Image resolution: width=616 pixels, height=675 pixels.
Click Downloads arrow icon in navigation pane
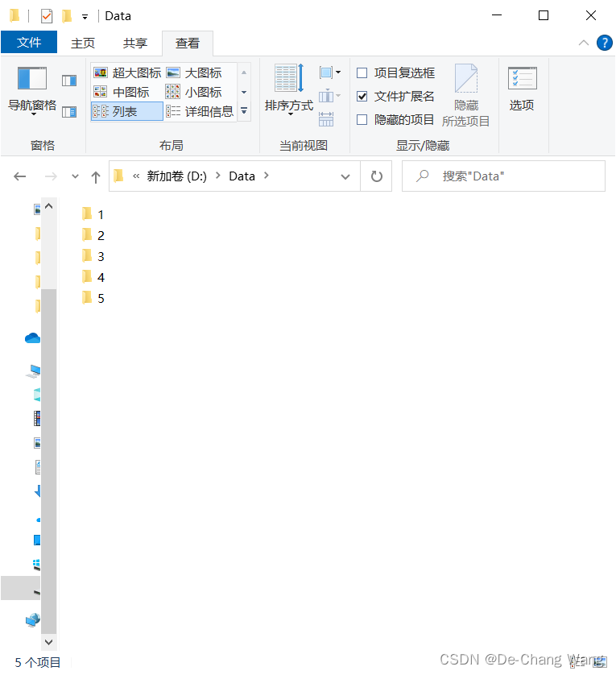pos(38,491)
